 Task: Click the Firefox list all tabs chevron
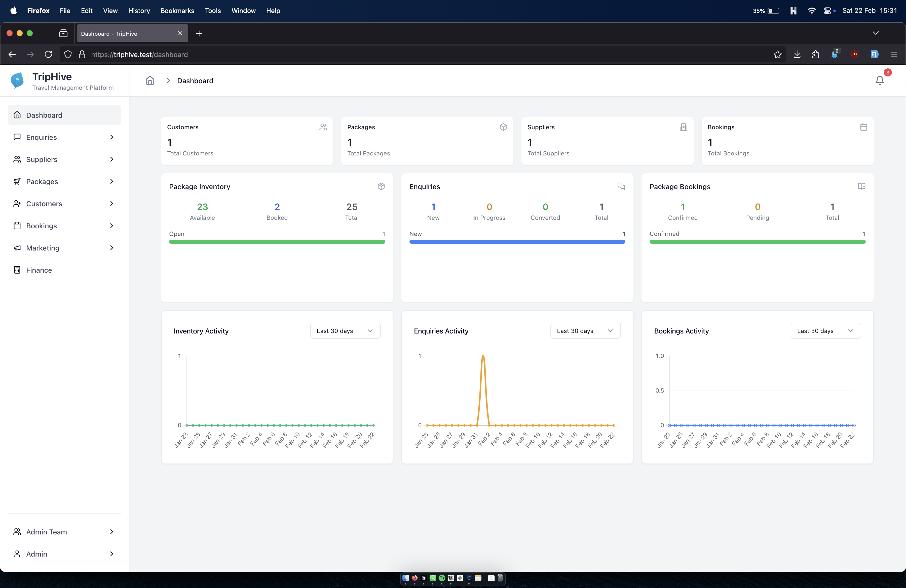[x=876, y=33]
